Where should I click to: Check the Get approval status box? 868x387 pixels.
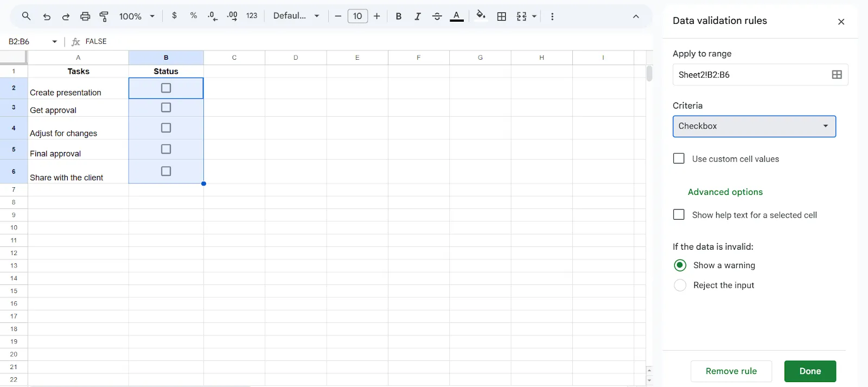[166, 107]
